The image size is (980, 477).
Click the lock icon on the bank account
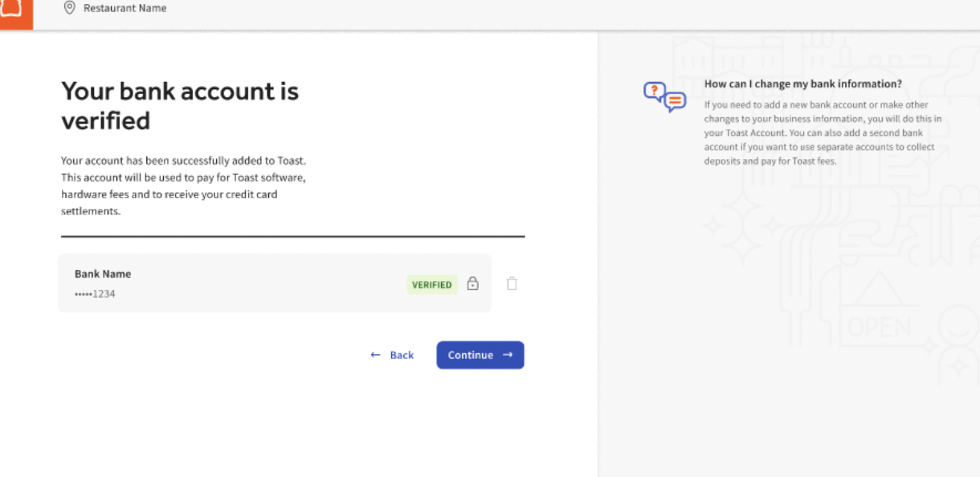pyautogui.click(x=472, y=283)
